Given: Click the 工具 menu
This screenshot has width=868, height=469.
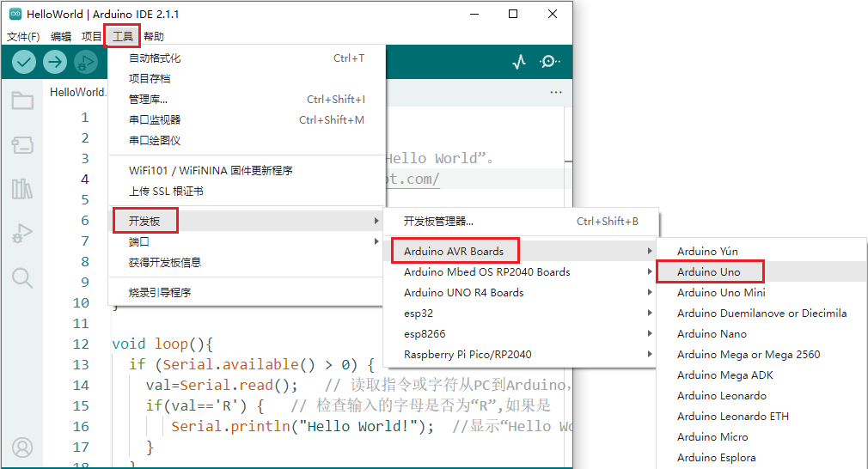Looking at the screenshot, I should (x=122, y=36).
